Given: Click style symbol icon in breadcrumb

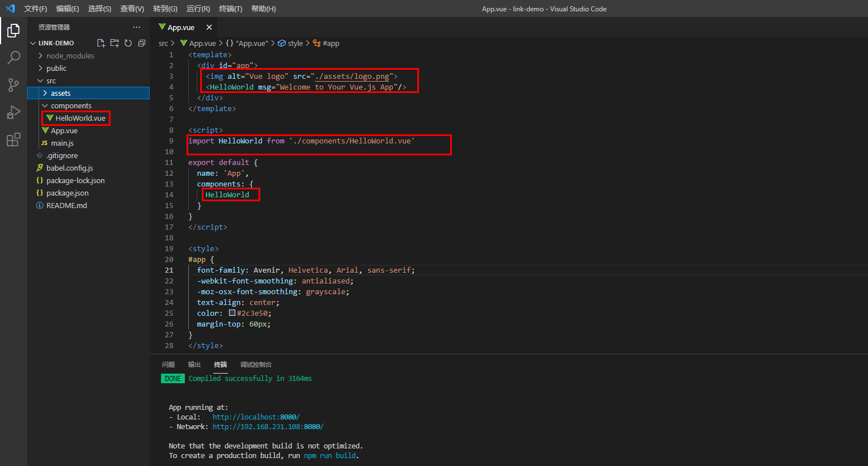Looking at the screenshot, I should tap(281, 43).
